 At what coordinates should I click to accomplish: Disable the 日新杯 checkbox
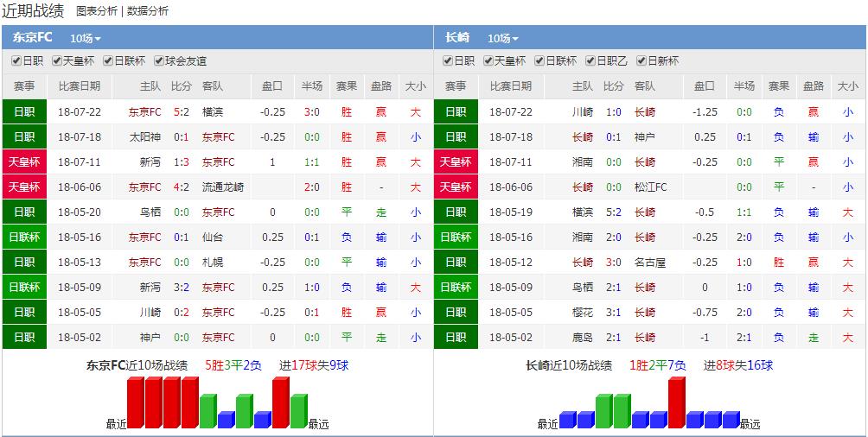click(641, 61)
